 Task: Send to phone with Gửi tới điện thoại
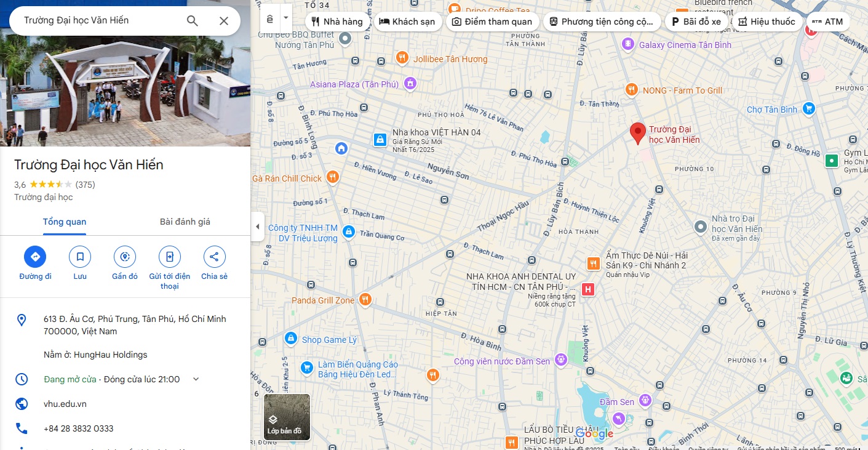[x=170, y=257]
